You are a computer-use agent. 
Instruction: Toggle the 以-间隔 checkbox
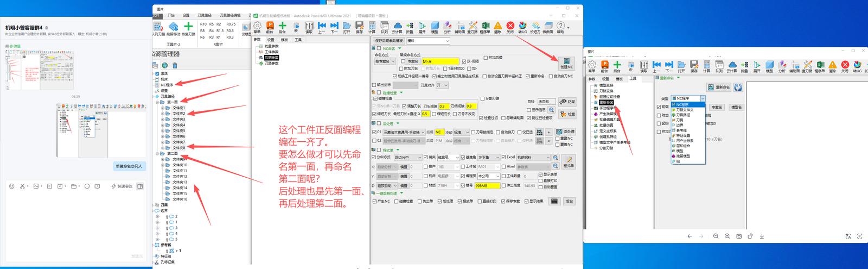coord(464,61)
